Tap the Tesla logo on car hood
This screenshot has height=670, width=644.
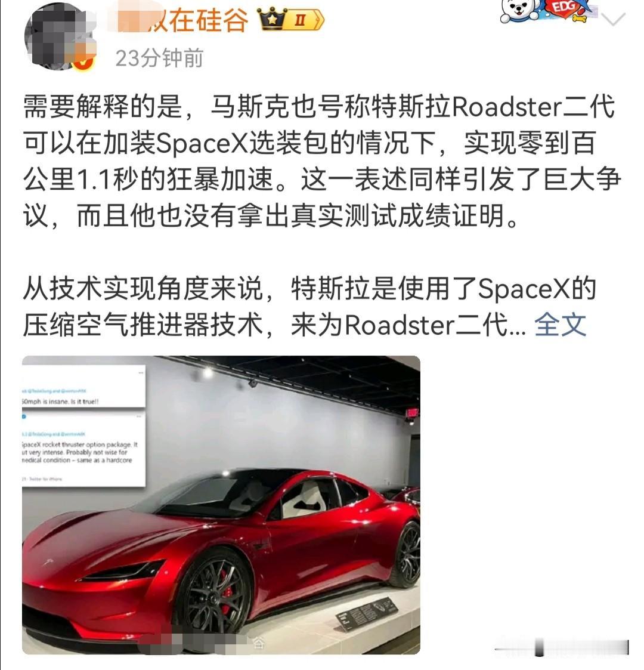[x=47, y=562]
